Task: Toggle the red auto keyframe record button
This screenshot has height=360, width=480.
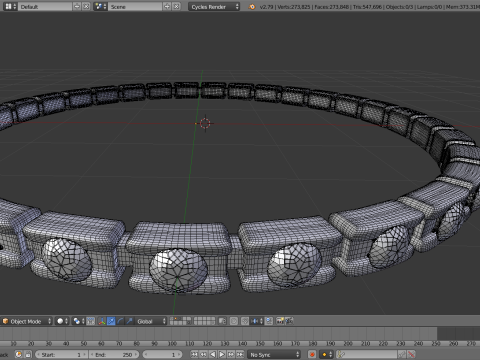Action: click(x=312, y=354)
